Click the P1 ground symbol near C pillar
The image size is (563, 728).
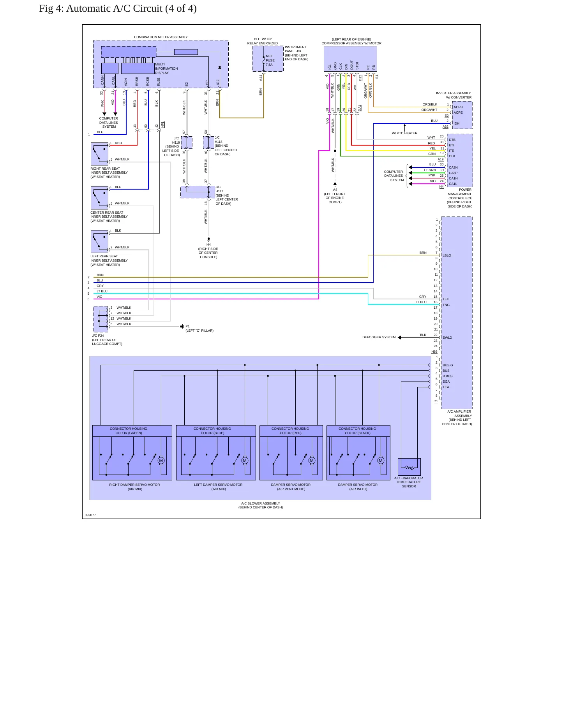click(x=182, y=327)
